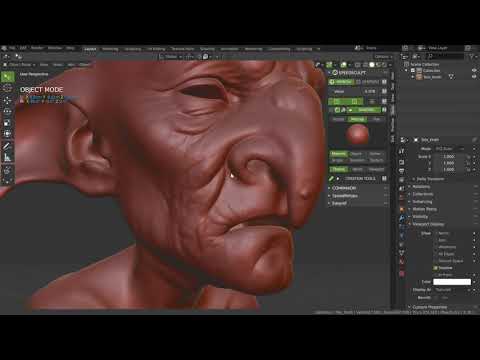480x360 pixels.
Task: Switch viewport to material preview shading
Action: click(x=378, y=65)
